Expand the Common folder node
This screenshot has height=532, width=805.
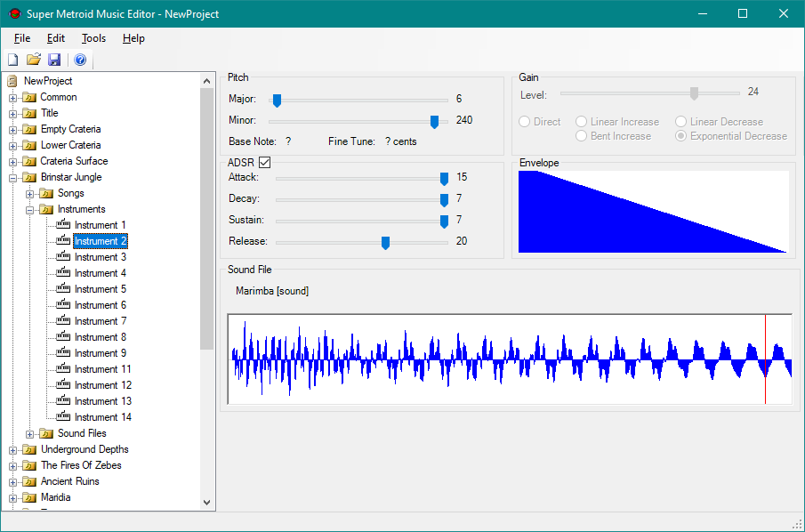point(12,98)
